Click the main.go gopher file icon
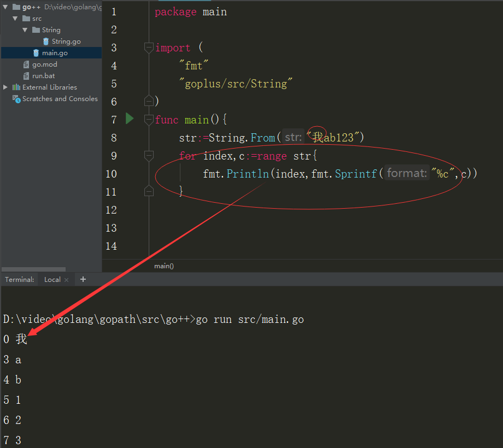This screenshot has width=503, height=448. coord(36,53)
